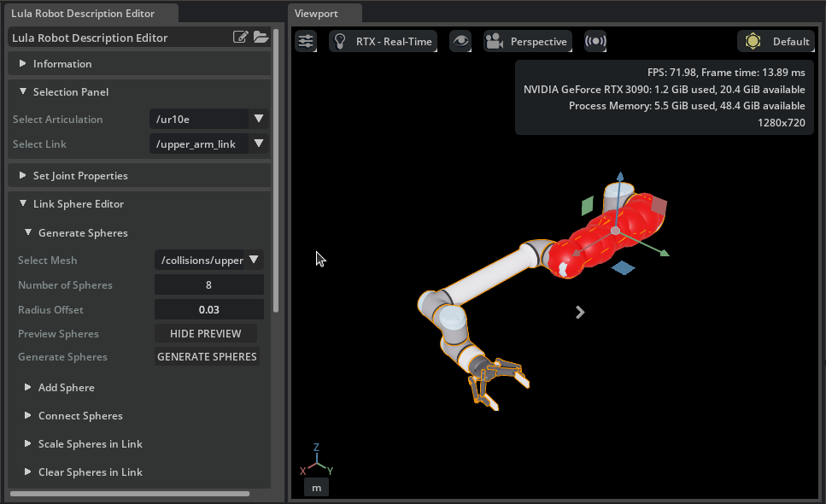This screenshot has height=504, width=826.
Task: Open a file via the folder icon
Action: pyautogui.click(x=261, y=38)
